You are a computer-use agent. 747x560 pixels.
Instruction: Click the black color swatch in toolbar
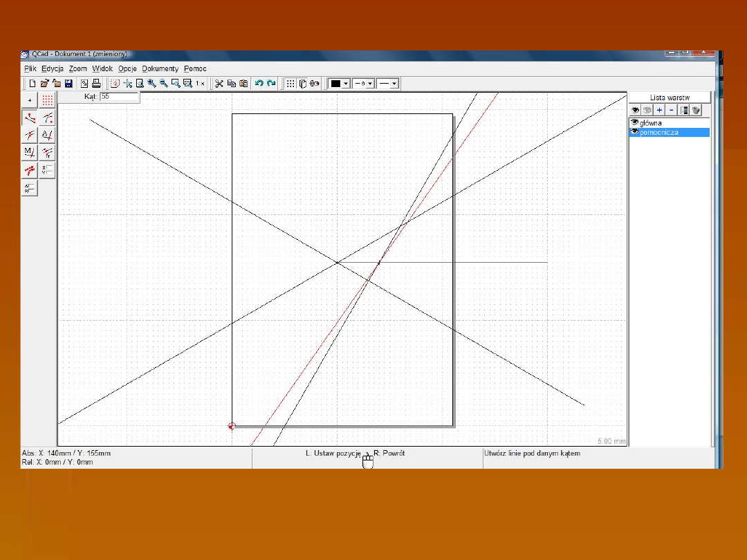[335, 84]
